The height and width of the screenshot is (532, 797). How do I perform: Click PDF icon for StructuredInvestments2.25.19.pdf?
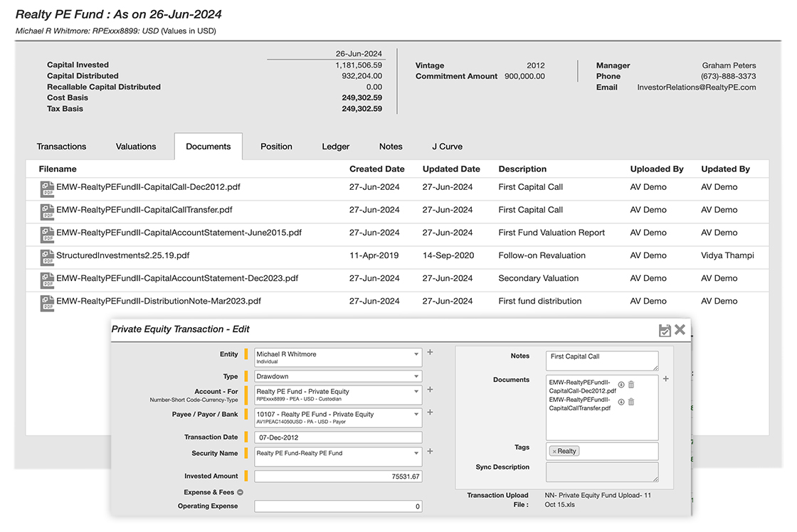click(47, 256)
